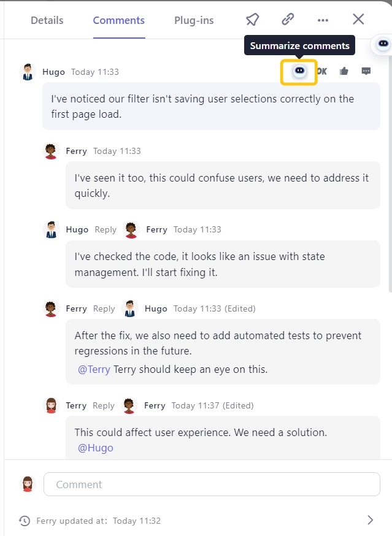The image size is (392, 536).
Task: Reply to Hugo's comment via speech bubble icon
Action: tap(366, 71)
